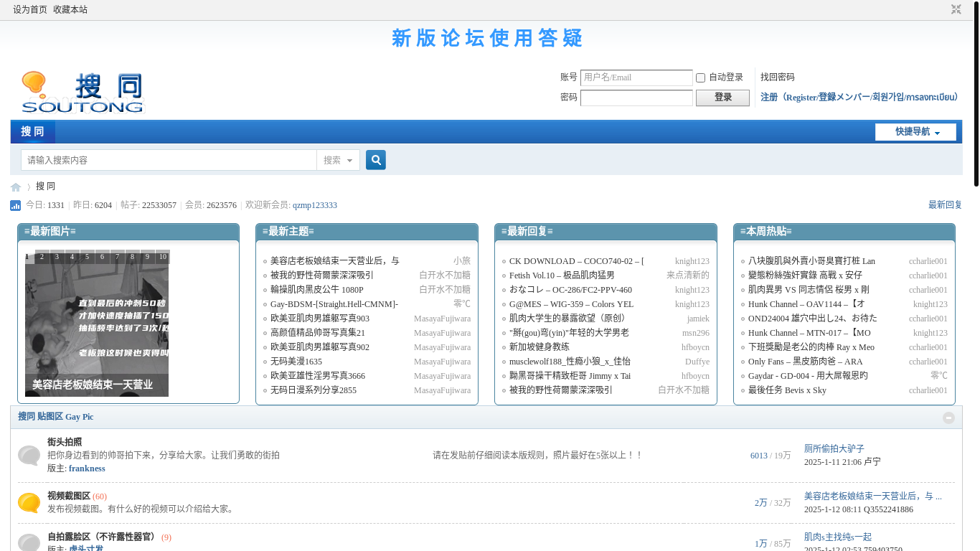Expand the 搜索 type dropdown
The image size is (980, 551).
(337, 161)
